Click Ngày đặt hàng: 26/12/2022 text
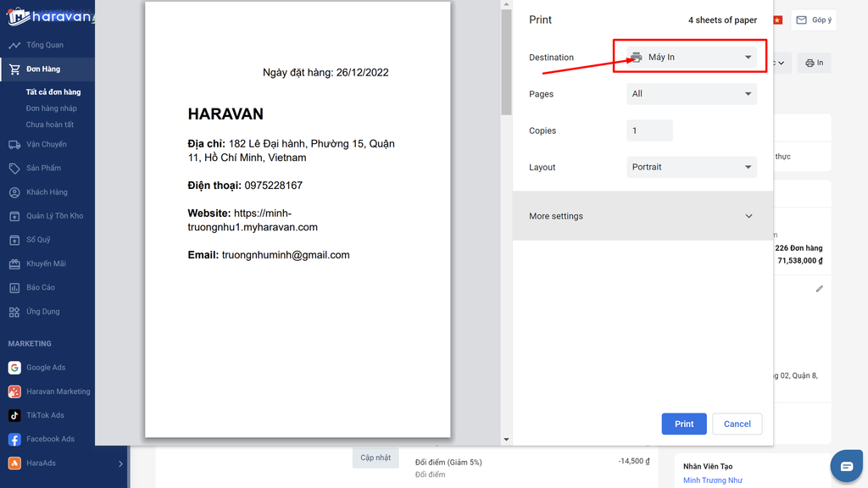 pyautogui.click(x=325, y=73)
